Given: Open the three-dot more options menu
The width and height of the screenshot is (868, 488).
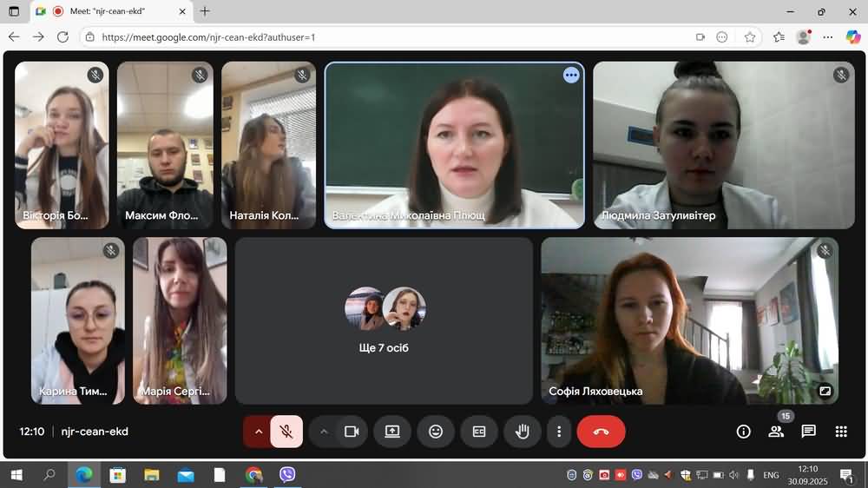Looking at the screenshot, I should point(559,432).
